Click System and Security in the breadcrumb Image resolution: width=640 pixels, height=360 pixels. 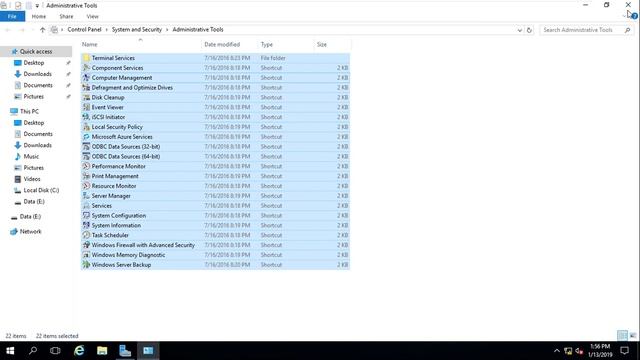point(137,30)
